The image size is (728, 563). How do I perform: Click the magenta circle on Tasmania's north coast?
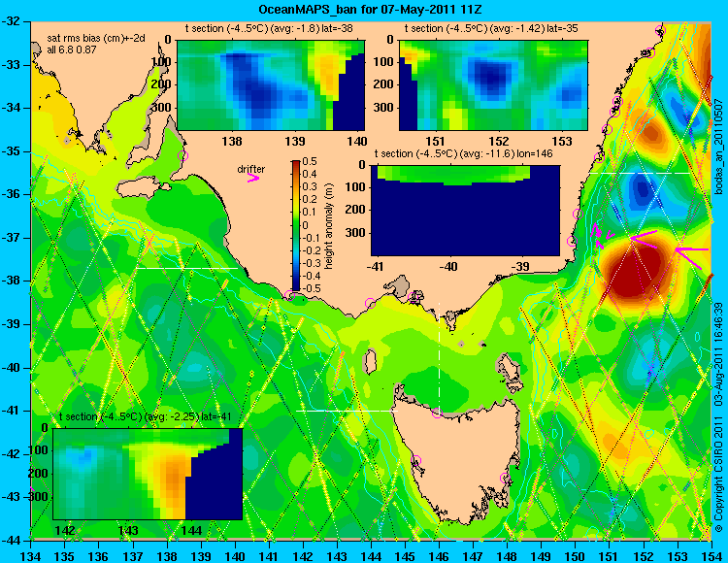(437, 413)
